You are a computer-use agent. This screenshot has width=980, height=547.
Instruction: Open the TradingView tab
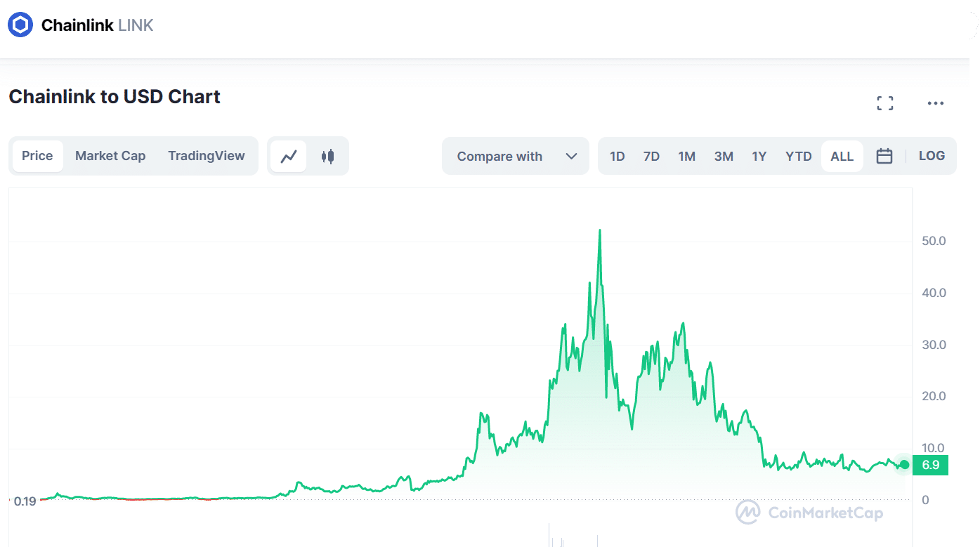pyautogui.click(x=207, y=156)
